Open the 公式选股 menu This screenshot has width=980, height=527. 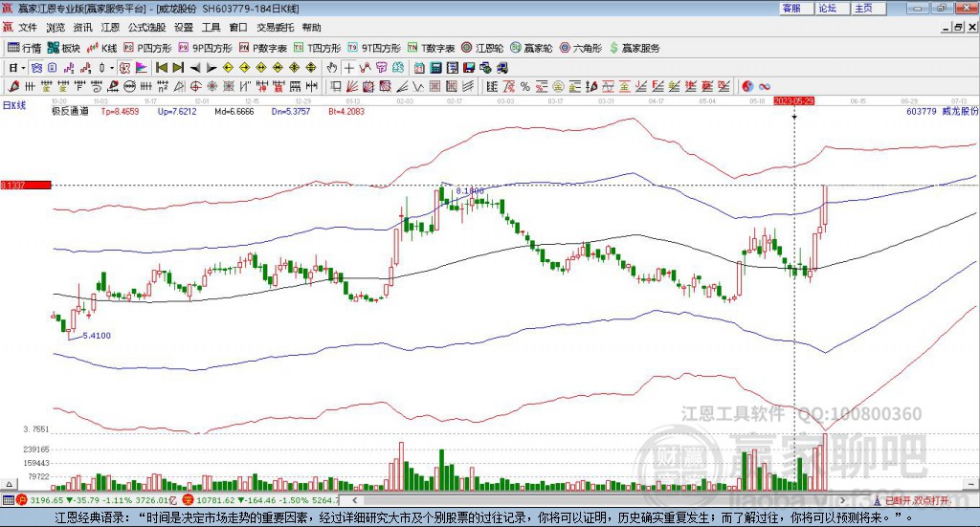146,28
